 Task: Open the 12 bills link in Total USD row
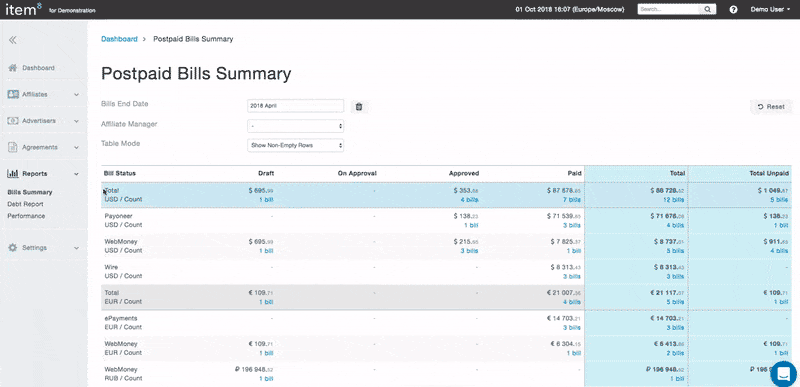[674, 200]
